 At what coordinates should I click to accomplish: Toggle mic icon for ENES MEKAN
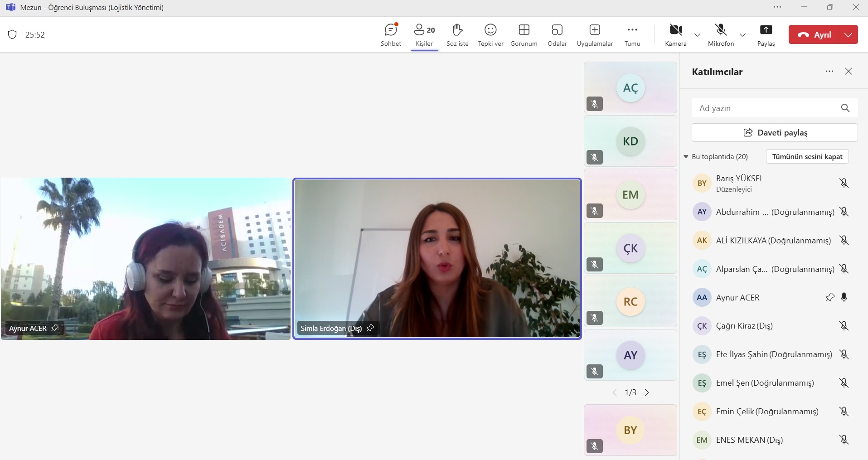pos(844,440)
